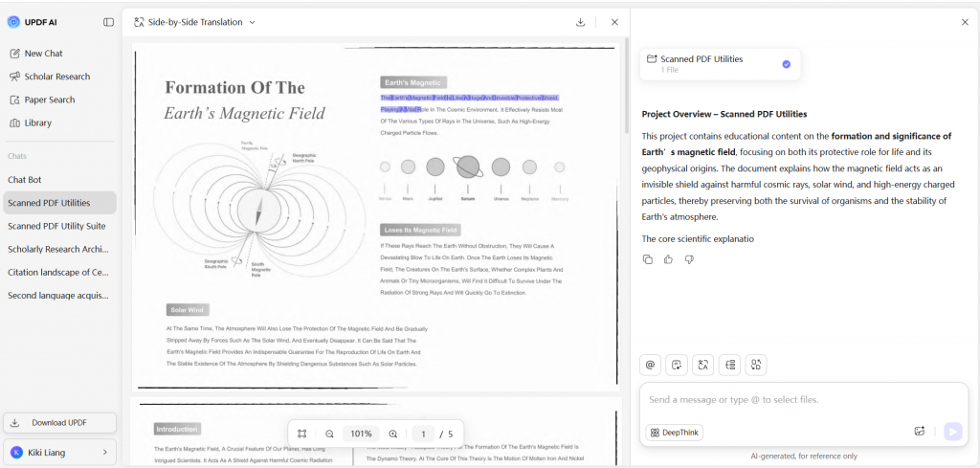The width and height of the screenshot is (980, 468).
Task: Zoom in the document
Action: [393, 434]
